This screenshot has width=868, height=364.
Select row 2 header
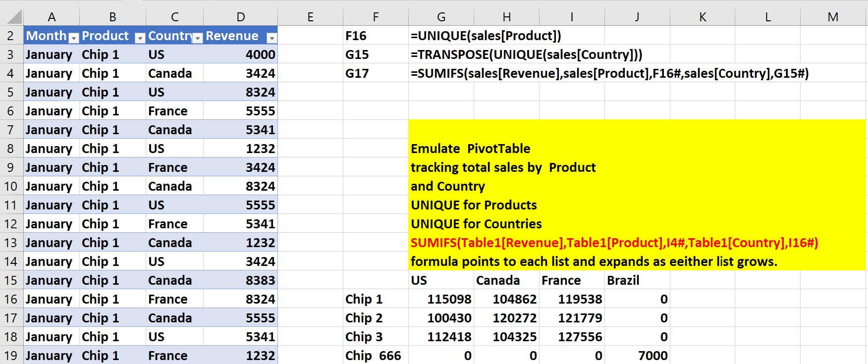pyautogui.click(x=11, y=36)
